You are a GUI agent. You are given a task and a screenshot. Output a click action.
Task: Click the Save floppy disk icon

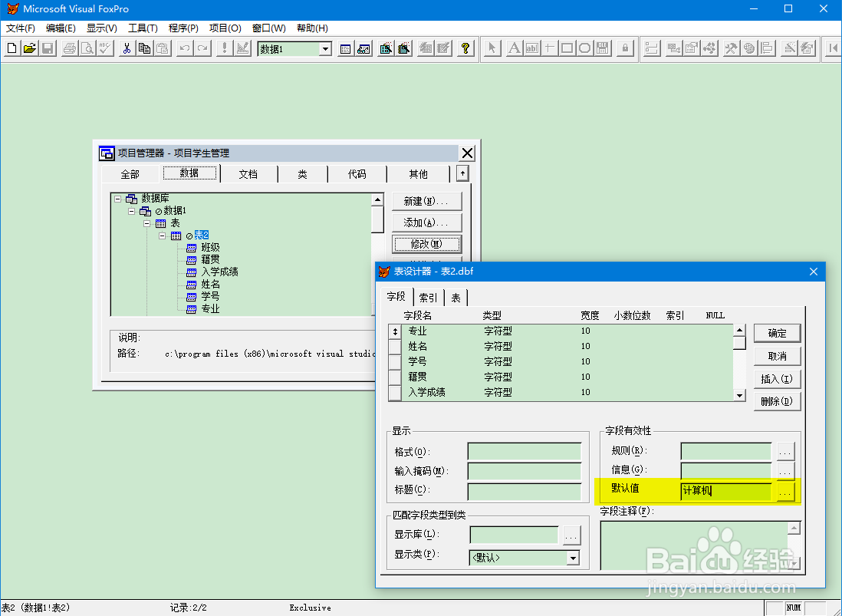coord(48,48)
